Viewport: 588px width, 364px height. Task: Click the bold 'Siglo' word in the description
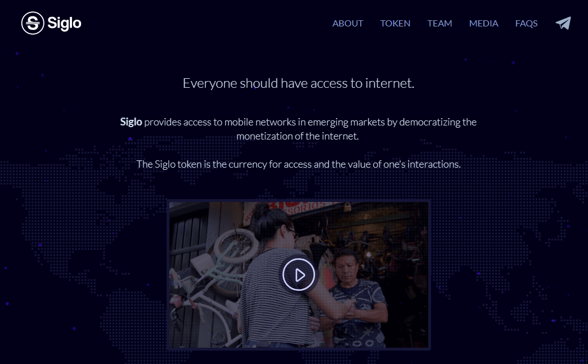[x=131, y=122]
